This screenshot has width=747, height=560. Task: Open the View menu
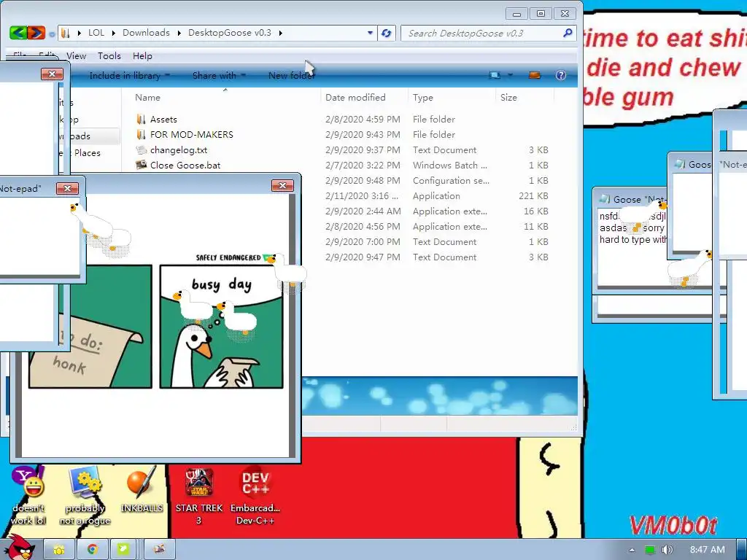click(x=76, y=55)
